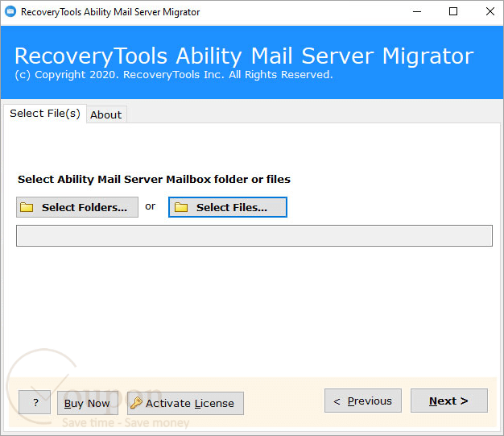Open help with the question mark button
This screenshot has height=436, width=504.
point(35,402)
